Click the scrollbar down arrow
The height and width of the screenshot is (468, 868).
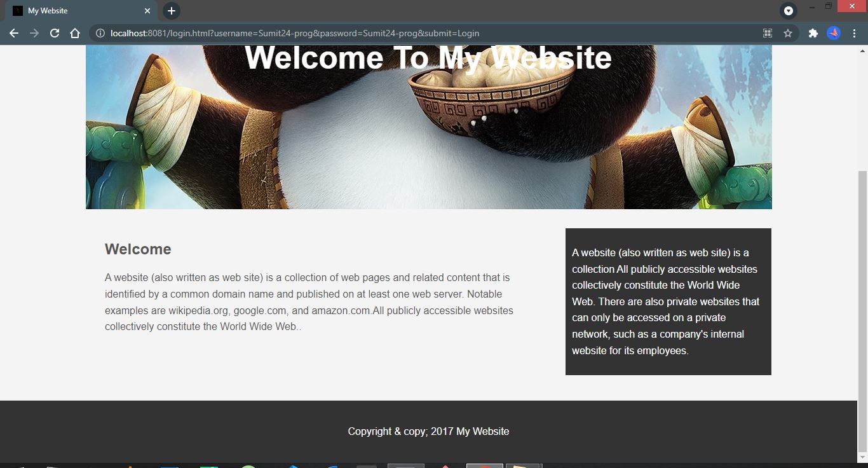tap(862, 457)
